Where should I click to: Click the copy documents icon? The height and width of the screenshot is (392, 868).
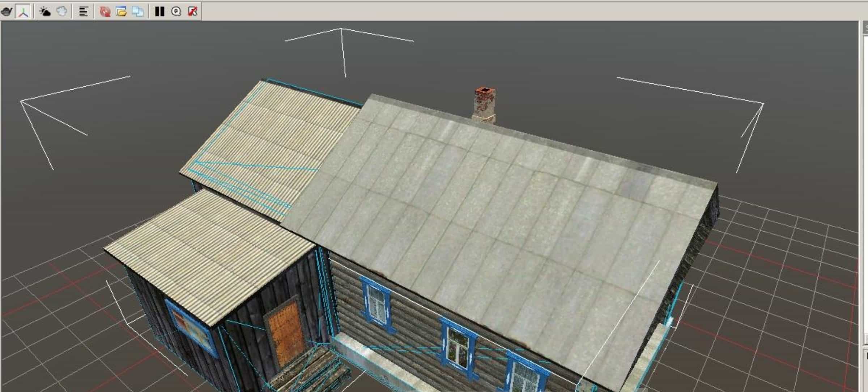click(138, 12)
